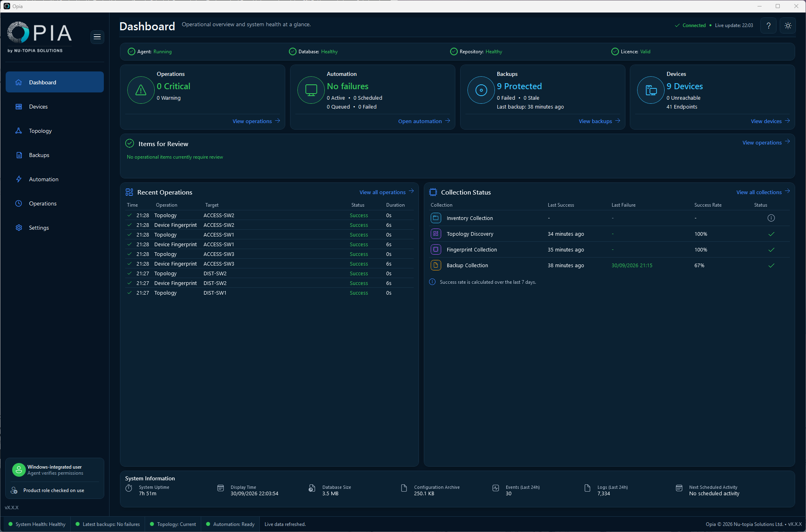Screen dimensions: 806x532
Task: Click Open automation link
Action: pyautogui.click(x=424, y=121)
